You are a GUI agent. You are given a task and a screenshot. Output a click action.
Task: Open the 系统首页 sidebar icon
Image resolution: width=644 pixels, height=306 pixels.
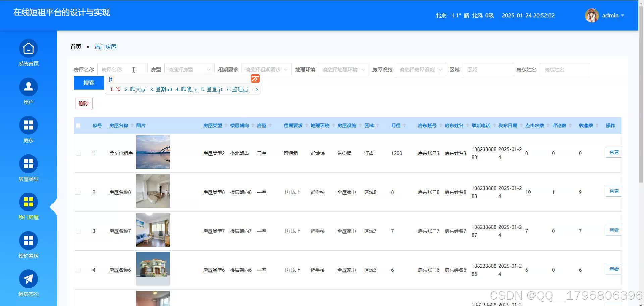(28, 48)
